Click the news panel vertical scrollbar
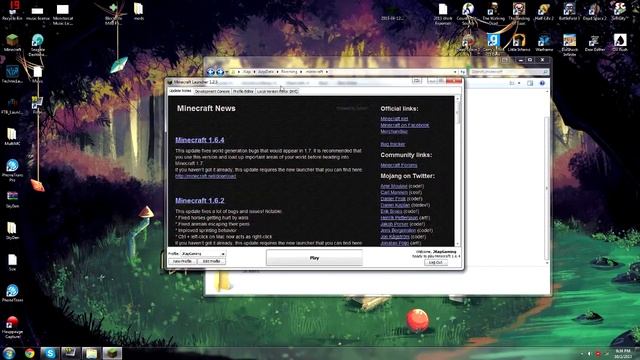Viewport: 640px width, 360px height. (457, 171)
